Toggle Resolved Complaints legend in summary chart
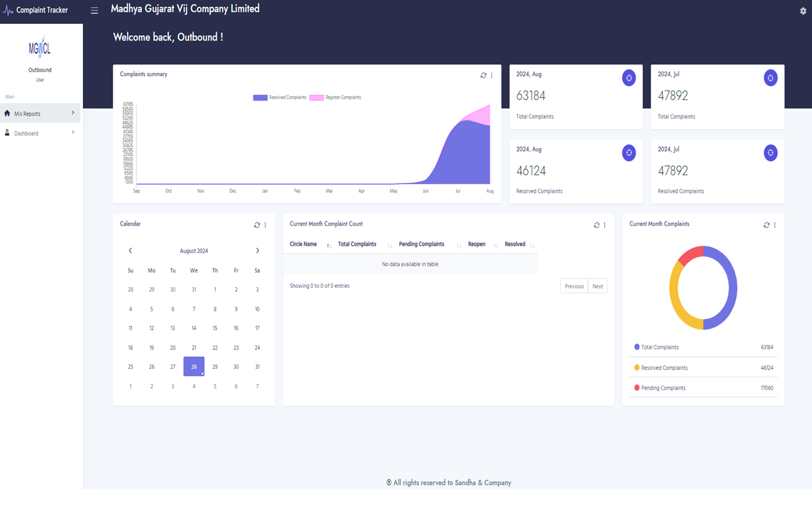The image size is (812, 509). [280, 97]
